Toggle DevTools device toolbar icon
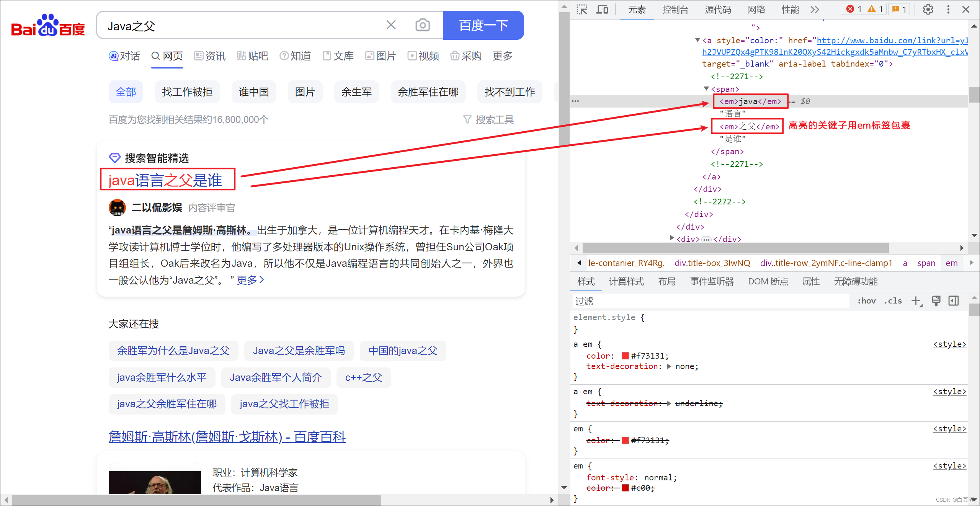The height and width of the screenshot is (506, 980). pos(602,10)
